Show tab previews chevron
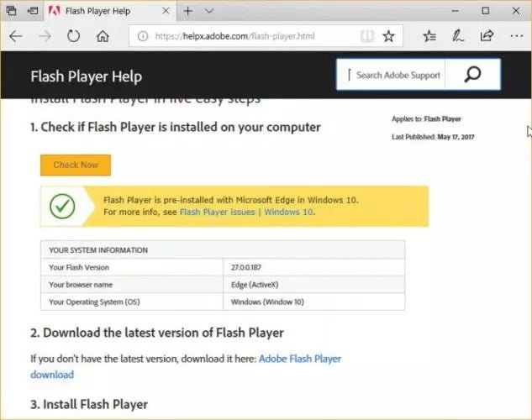 209,11
